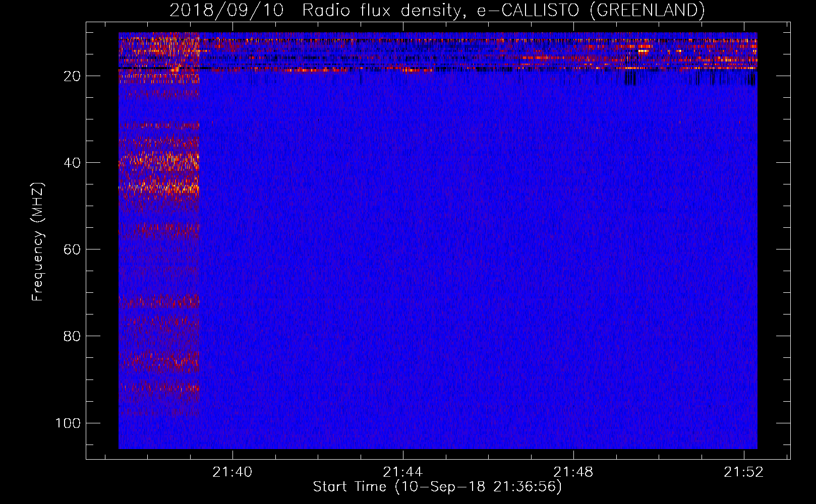This screenshot has height=504, width=816.
Task: Click the 21:52 time tick label
Action: [x=744, y=472]
